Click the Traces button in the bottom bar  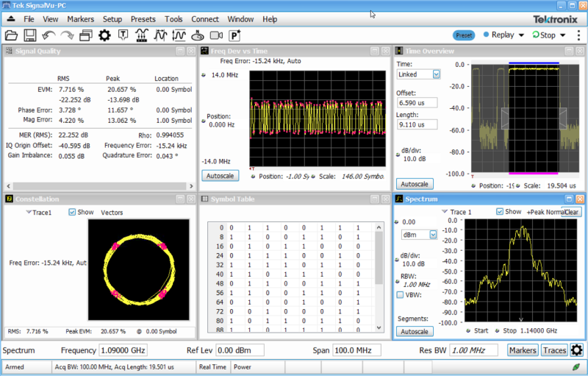pyautogui.click(x=555, y=350)
